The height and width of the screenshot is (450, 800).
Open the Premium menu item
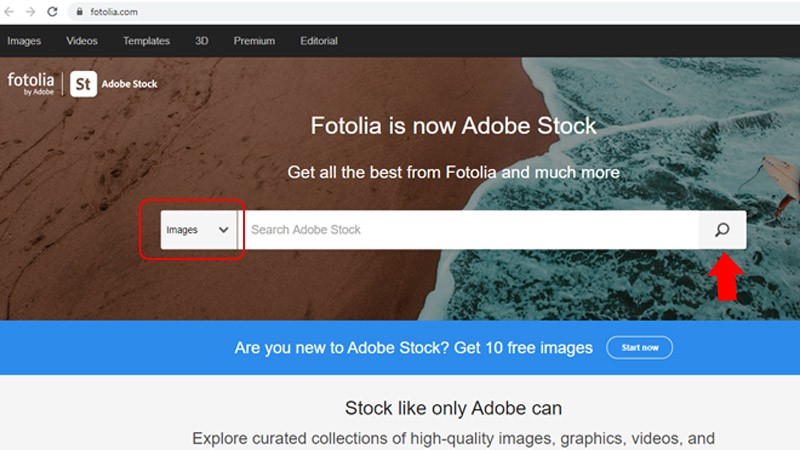(254, 41)
